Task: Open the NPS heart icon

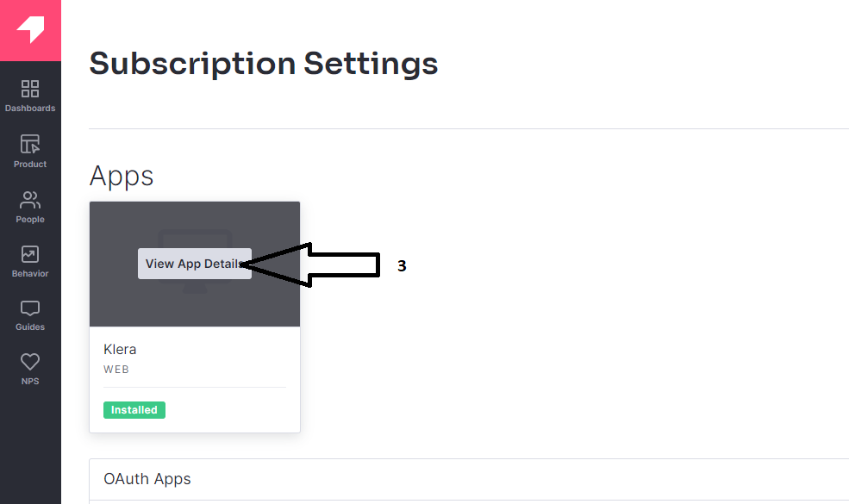Action: [x=30, y=362]
